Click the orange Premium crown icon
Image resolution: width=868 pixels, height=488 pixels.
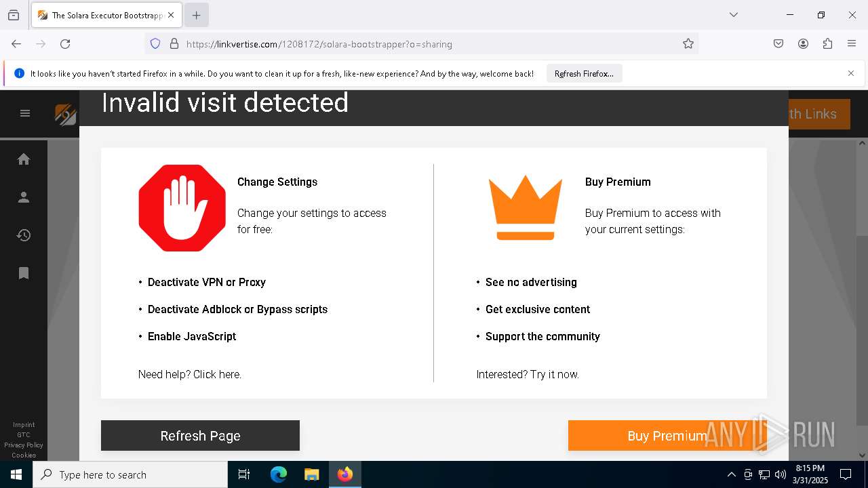tap(526, 207)
